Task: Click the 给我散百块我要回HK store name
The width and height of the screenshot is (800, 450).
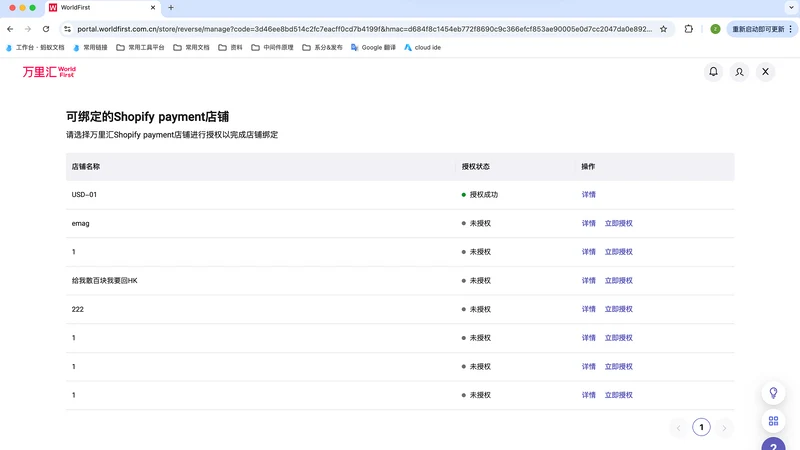Action: [105, 281]
